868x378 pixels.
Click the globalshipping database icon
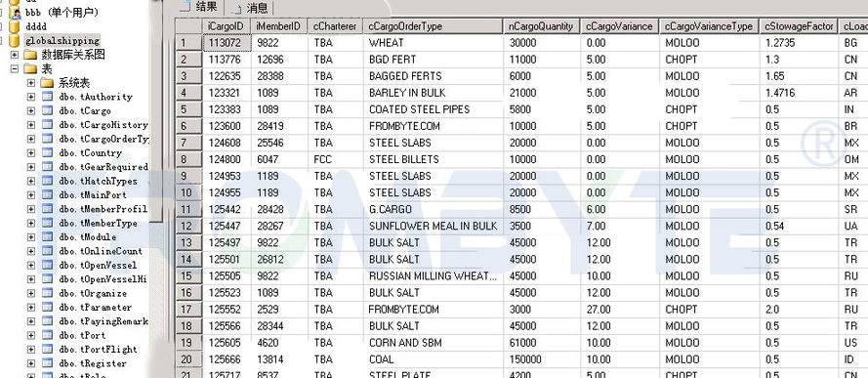[15, 40]
